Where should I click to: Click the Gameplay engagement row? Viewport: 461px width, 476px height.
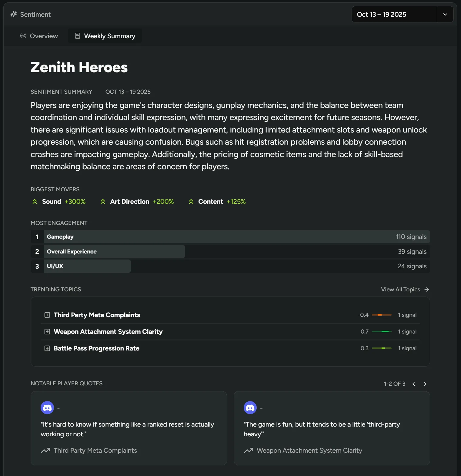(230, 237)
